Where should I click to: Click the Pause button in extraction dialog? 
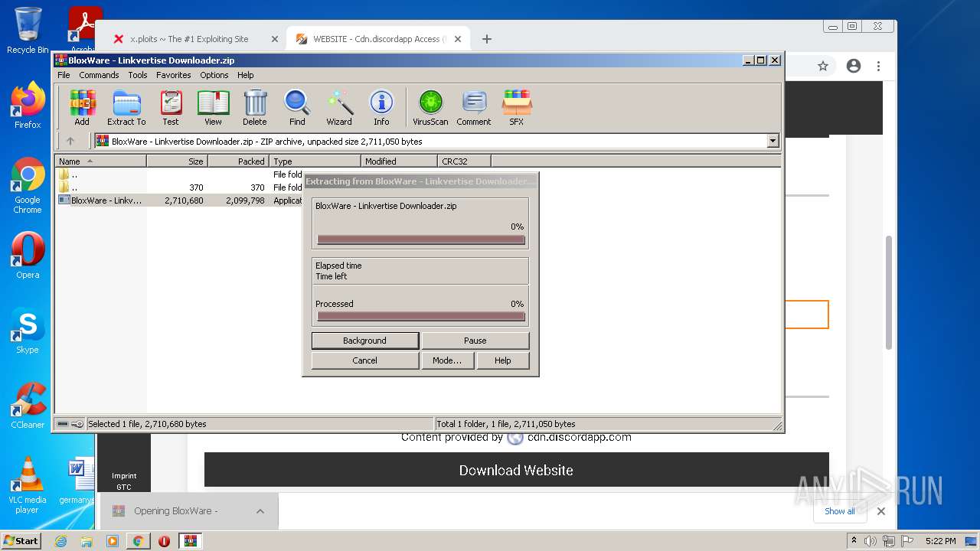coord(475,341)
